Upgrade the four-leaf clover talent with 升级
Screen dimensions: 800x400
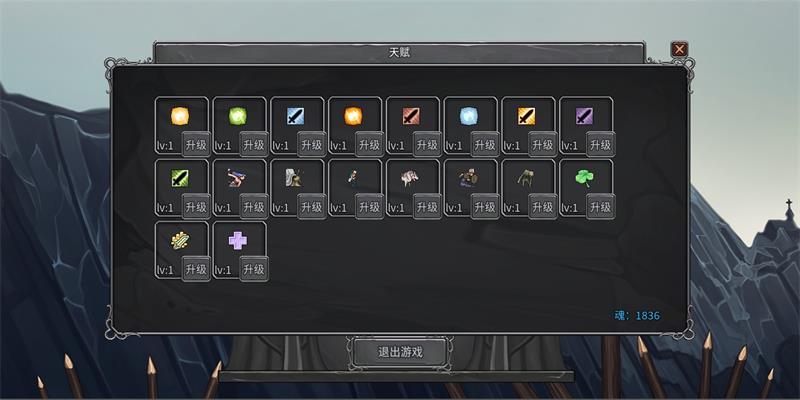coord(601,207)
